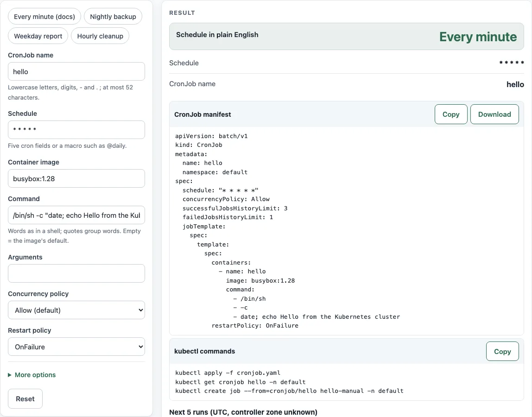Click the 'apiVersion: batch/v1' manifest line
This screenshot has height=417, width=532.
tap(211, 136)
